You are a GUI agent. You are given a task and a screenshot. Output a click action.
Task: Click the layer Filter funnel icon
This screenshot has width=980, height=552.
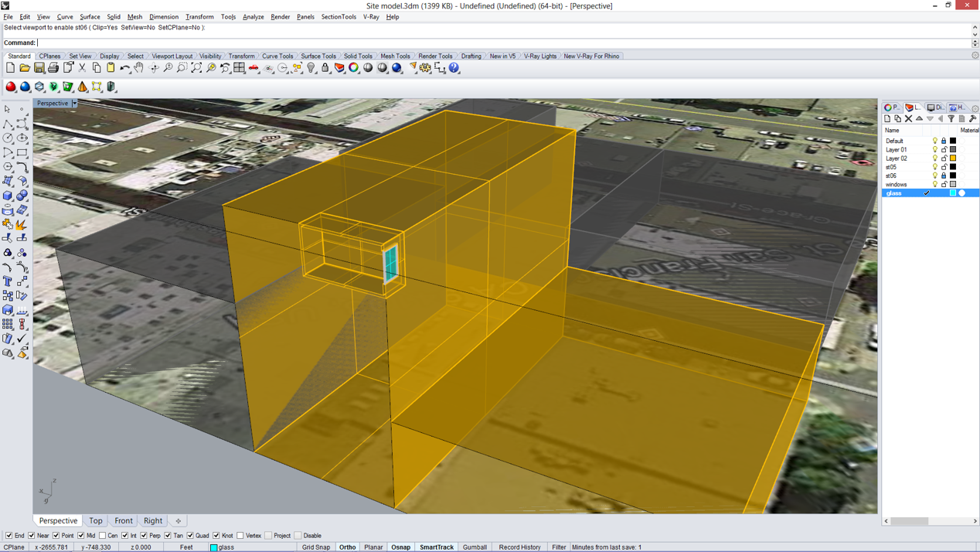pyautogui.click(x=951, y=119)
